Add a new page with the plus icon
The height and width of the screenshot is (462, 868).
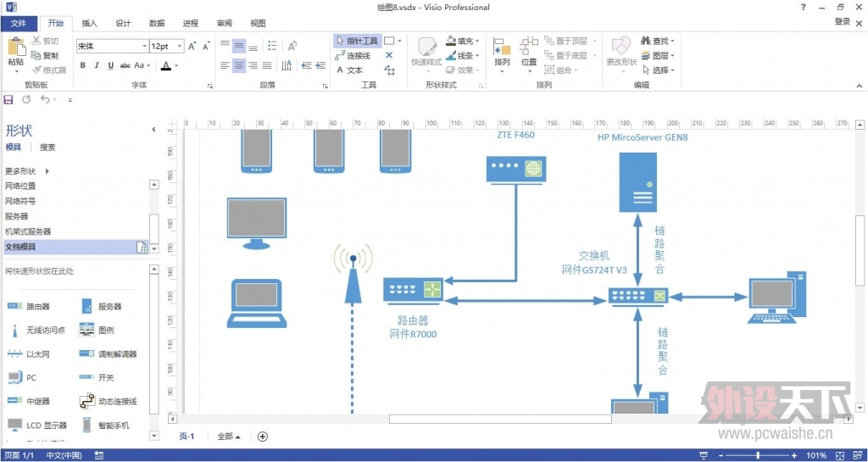tap(263, 437)
